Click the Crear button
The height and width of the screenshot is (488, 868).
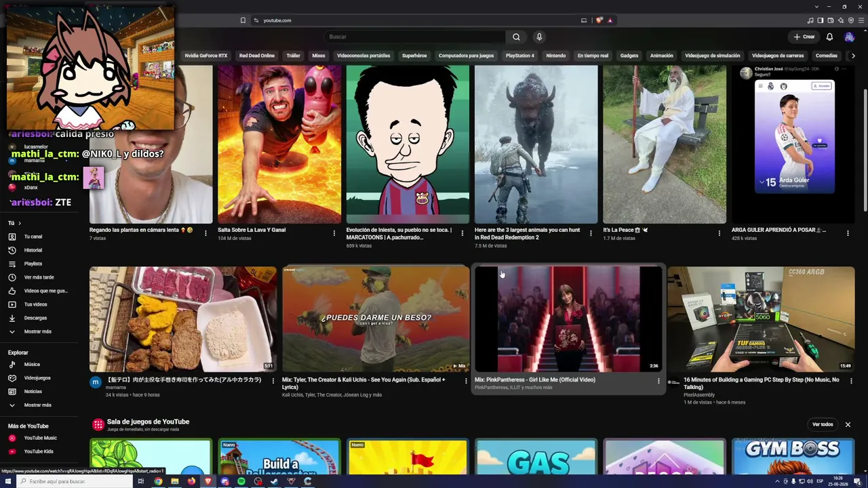[x=804, y=37]
